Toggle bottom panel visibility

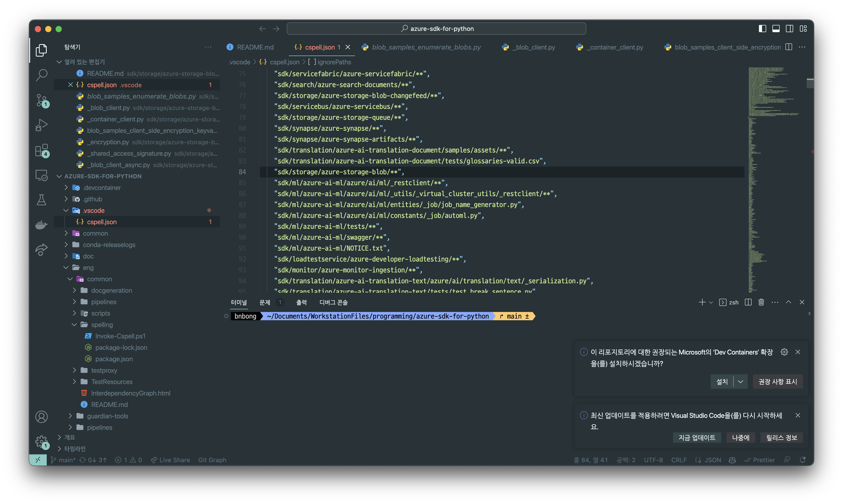(776, 29)
